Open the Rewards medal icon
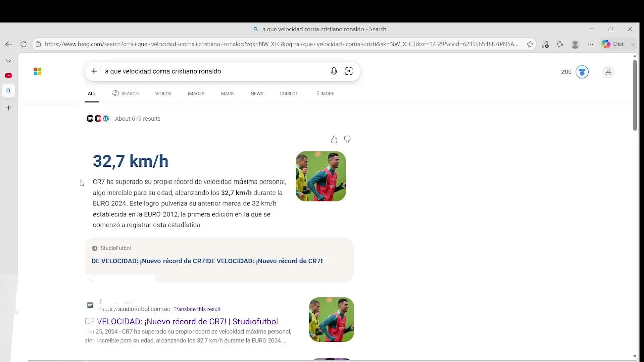Screen dimensions: 644x362 (582, 72)
